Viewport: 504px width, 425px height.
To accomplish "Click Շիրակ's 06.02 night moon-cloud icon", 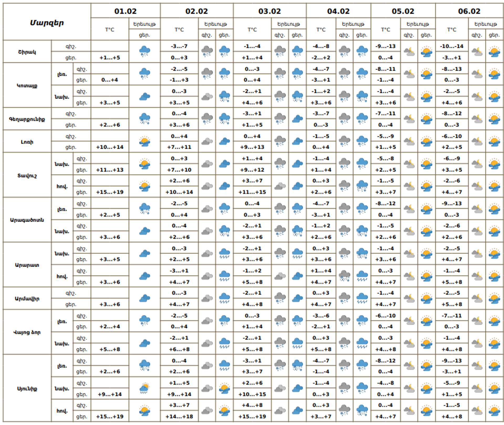I will 477,51.
